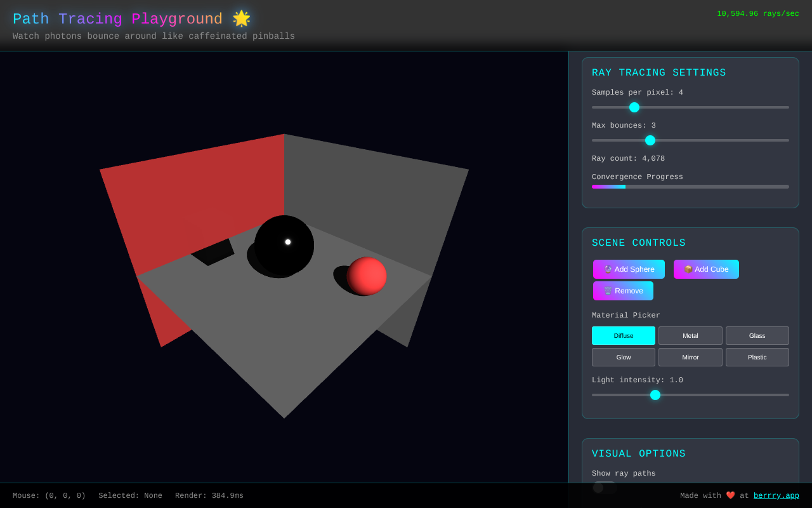Enable the Show ray paths toggle
Image resolution: width=812 pixels, height=508 pixels.
604,486
